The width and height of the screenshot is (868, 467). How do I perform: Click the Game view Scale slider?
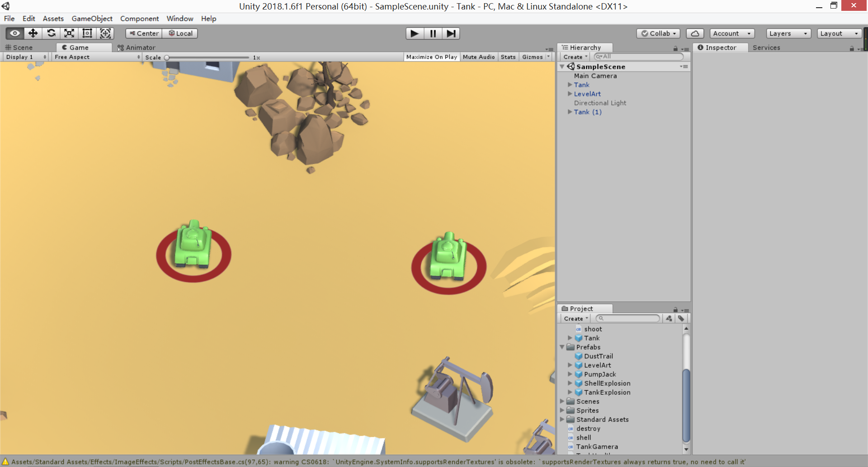coord(208,57)
